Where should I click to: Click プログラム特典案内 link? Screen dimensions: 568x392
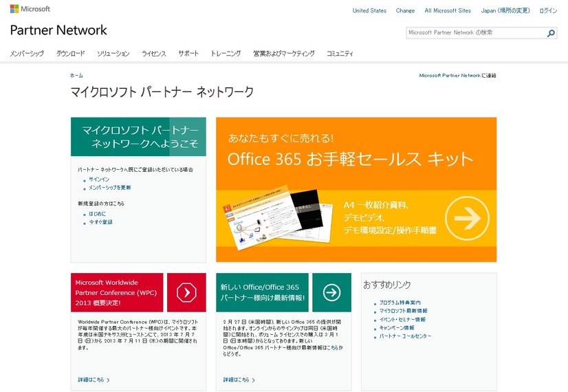400,303
